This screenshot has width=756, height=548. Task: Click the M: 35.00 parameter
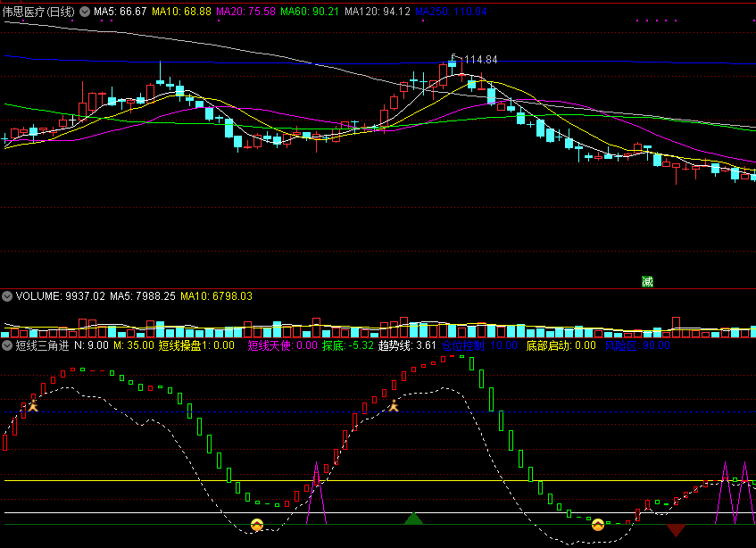[x=134, y=345]
